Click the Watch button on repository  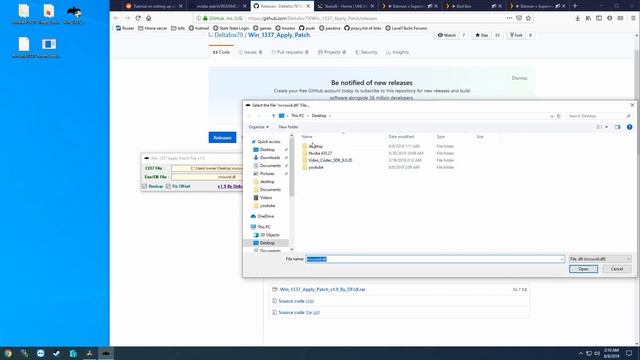click(x=447, y=36)
